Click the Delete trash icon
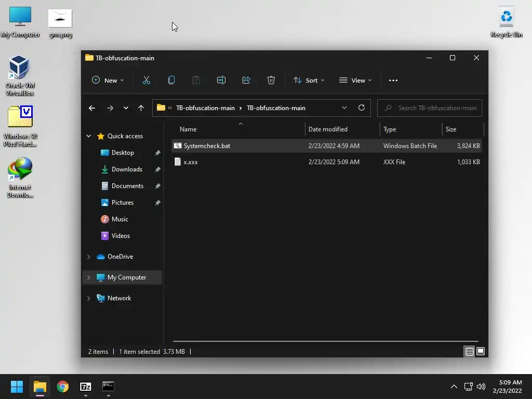This screenshot has height=399, width=532. (271, 81)
